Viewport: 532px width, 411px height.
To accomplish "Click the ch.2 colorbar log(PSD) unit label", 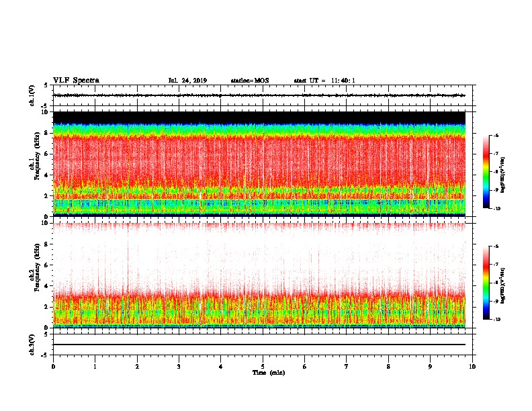I will coord(503,285).
